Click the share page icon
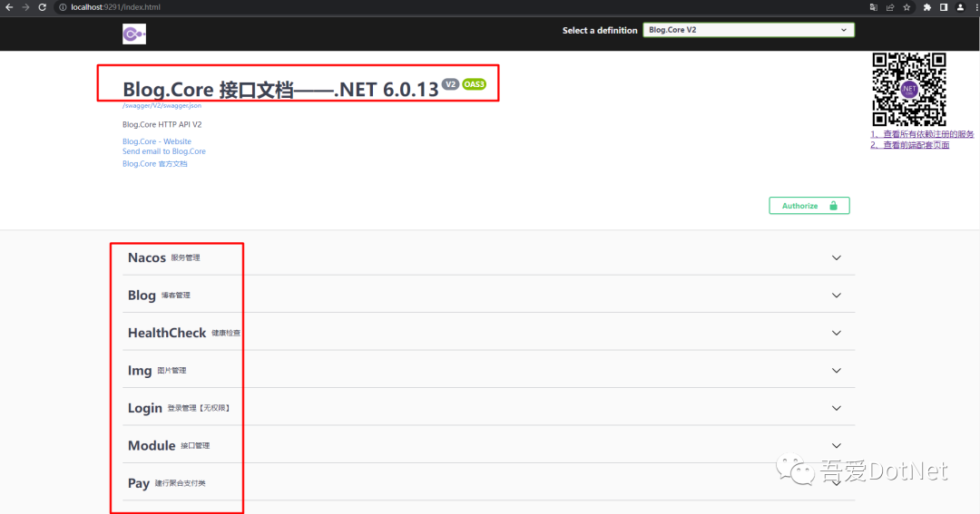This screenshot has width=980, height=514. [x=890, y=7]
